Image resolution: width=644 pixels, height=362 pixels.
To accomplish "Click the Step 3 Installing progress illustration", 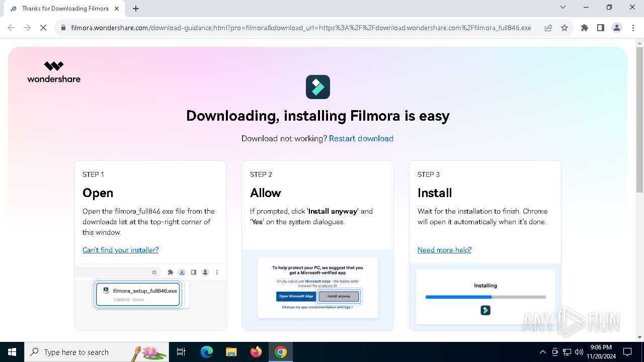I will point(486,297).
